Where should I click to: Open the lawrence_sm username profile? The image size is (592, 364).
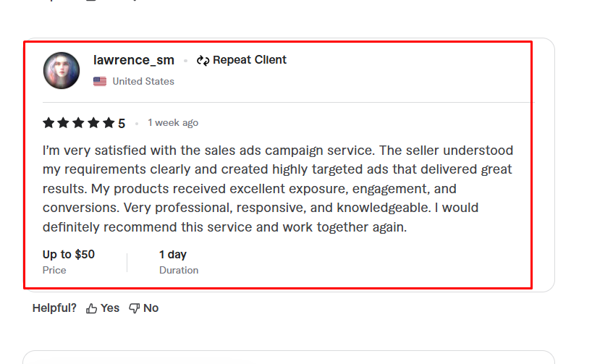click(134, 60)
